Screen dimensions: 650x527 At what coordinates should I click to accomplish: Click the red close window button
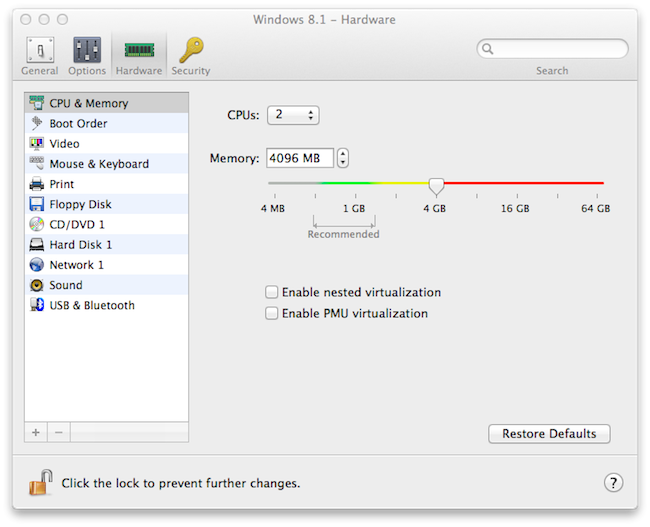(26, 19)
